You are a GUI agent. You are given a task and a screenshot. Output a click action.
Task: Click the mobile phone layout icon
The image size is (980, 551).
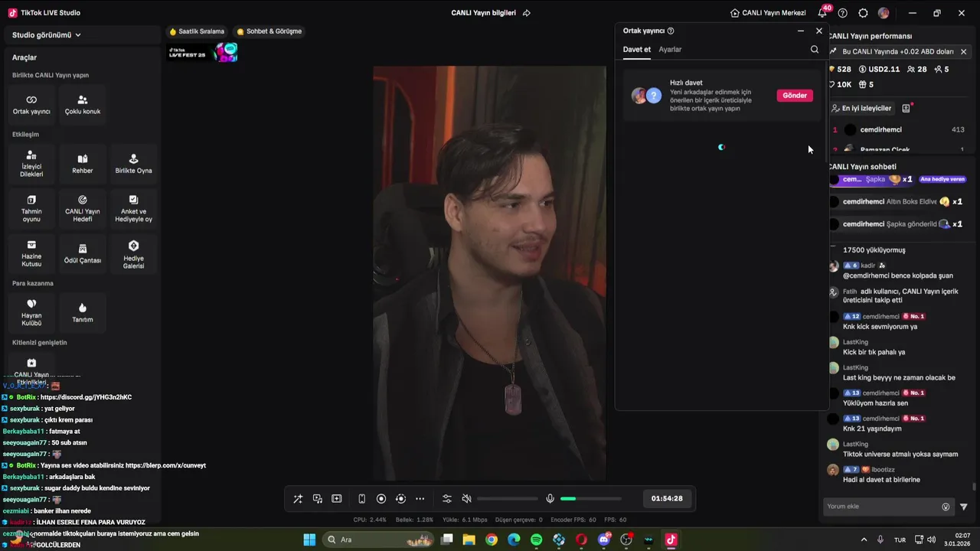[x=362, y=499]
